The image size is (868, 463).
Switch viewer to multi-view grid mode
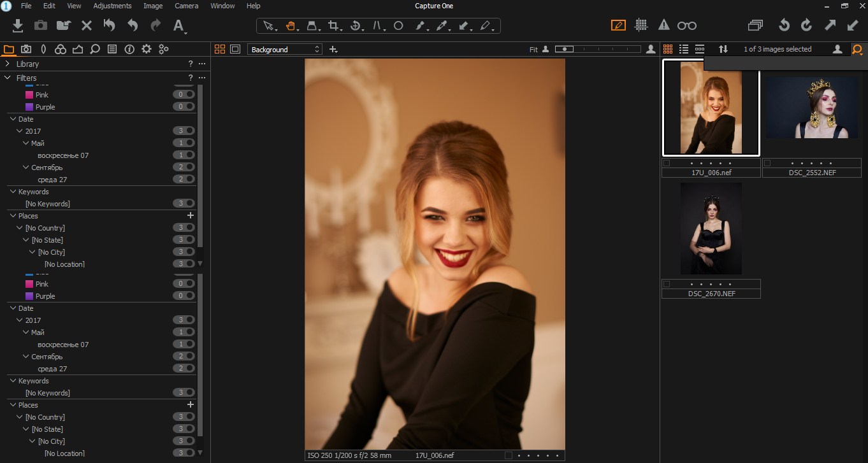[220, 49]
